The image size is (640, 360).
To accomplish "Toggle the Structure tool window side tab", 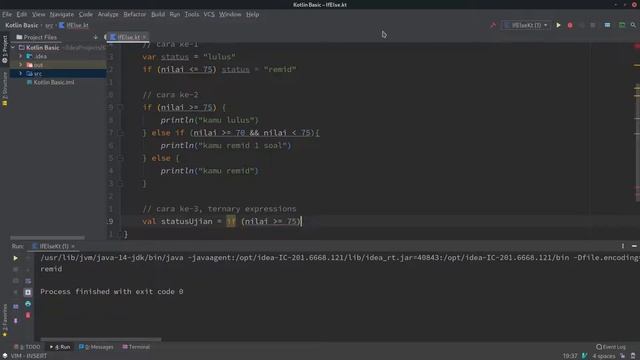I will tap(4, 89).
